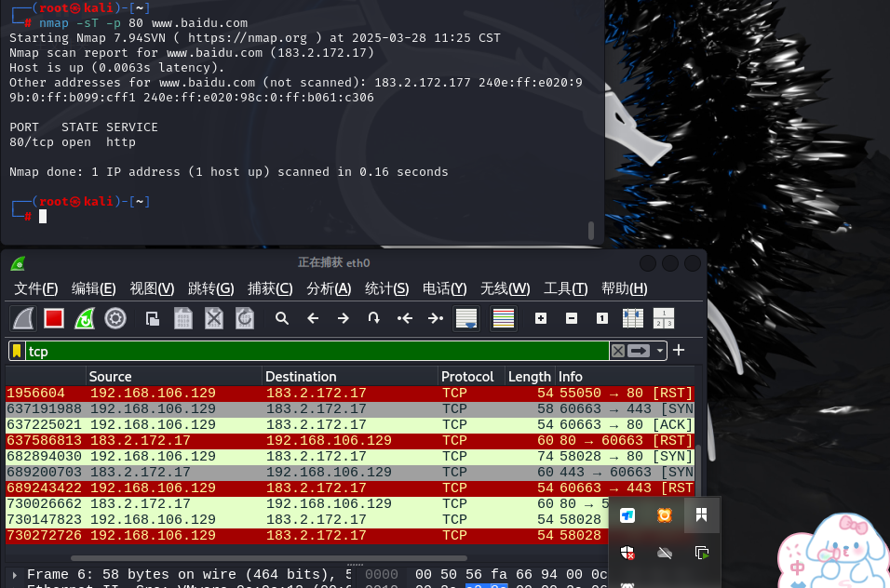Open OneDrive disconnected cloud tray icon
Image resolution: width=890 pixels, height=588 pixels.
[665, 553]
